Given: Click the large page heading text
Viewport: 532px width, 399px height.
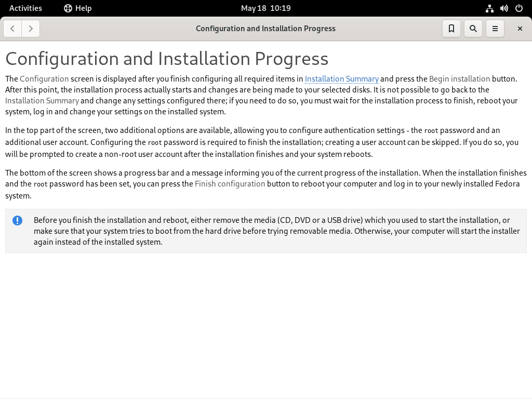Looking at the screenshot, I should [x=167, y=59].
